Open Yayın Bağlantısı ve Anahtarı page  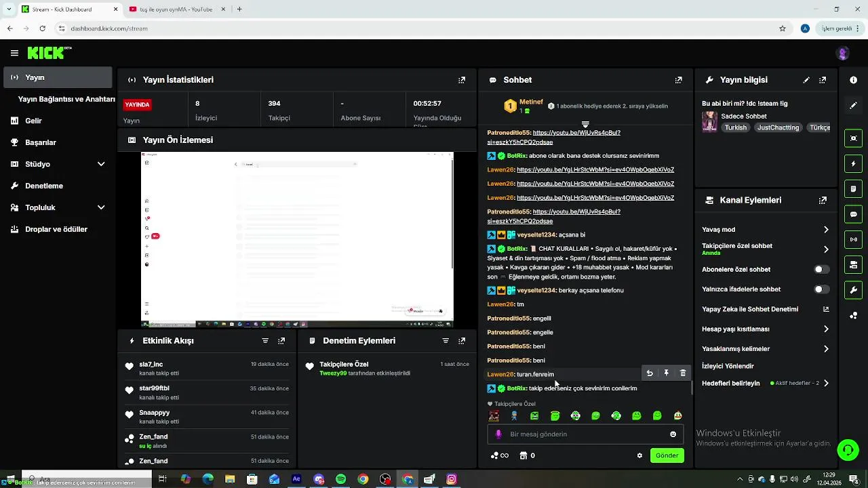66,99
